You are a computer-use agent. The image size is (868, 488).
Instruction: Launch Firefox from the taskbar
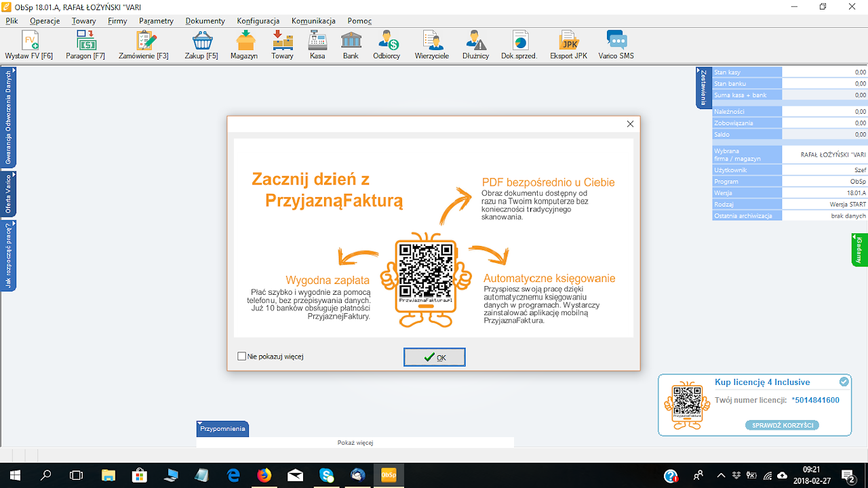point(264,475)
